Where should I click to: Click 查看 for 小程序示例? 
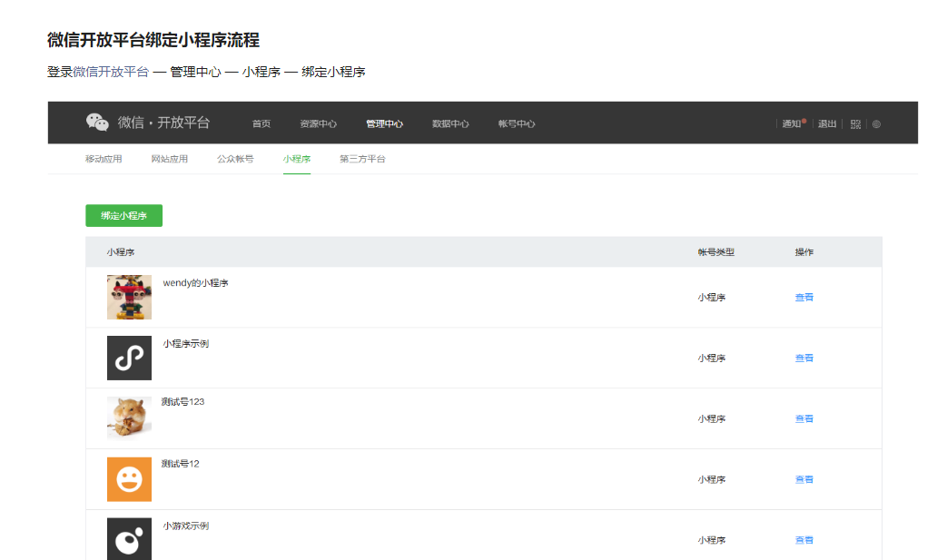(804, 358)
